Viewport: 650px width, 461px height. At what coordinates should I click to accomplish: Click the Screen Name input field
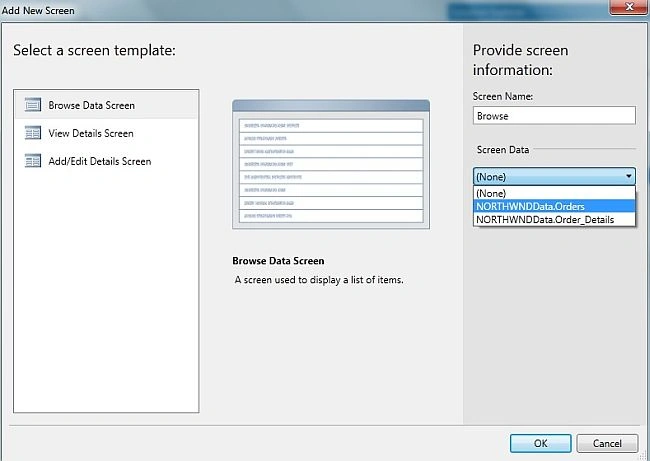[554, 115]
